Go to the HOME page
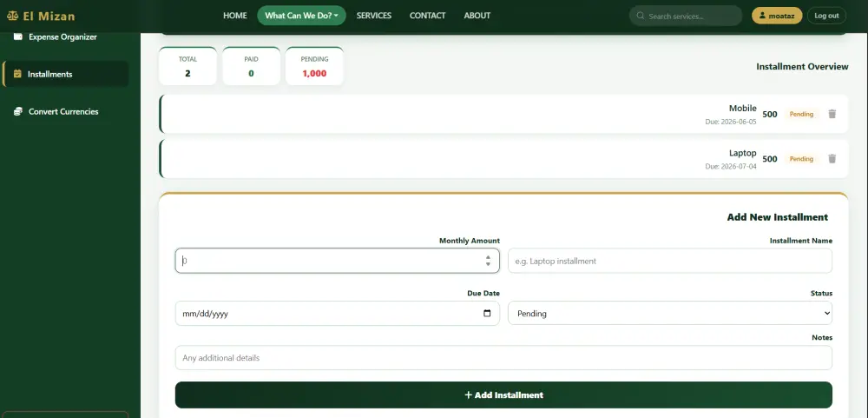 click(x=234, y=16)
